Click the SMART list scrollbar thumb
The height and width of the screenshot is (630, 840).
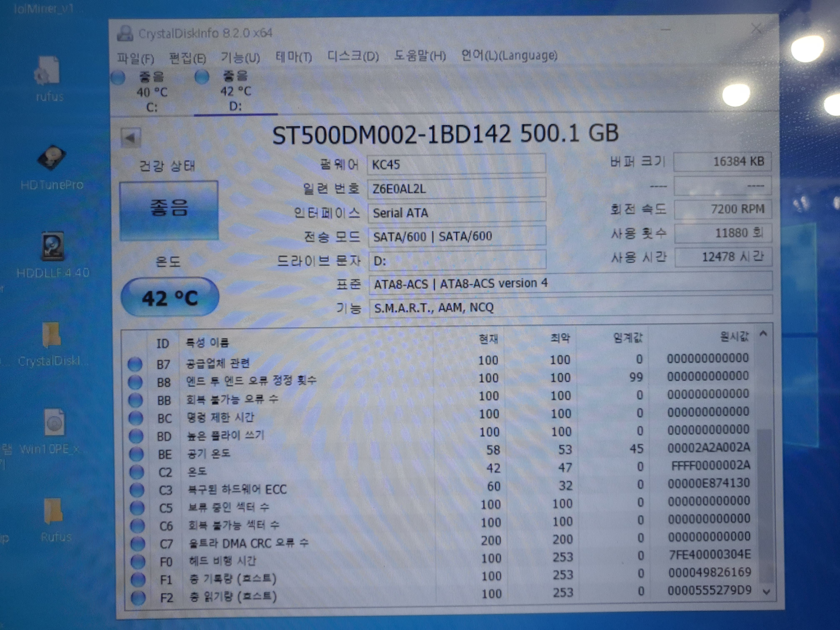(765, 506)
